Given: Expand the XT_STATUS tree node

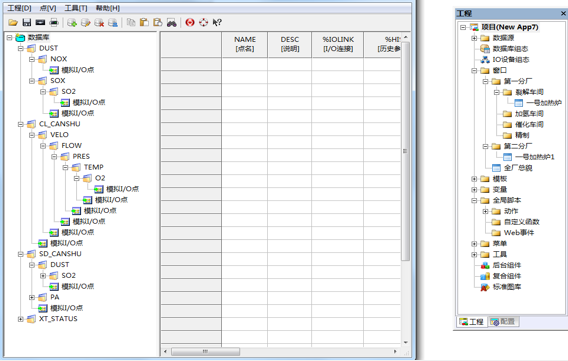Looking at the screenshot, I should coord(21,319).
